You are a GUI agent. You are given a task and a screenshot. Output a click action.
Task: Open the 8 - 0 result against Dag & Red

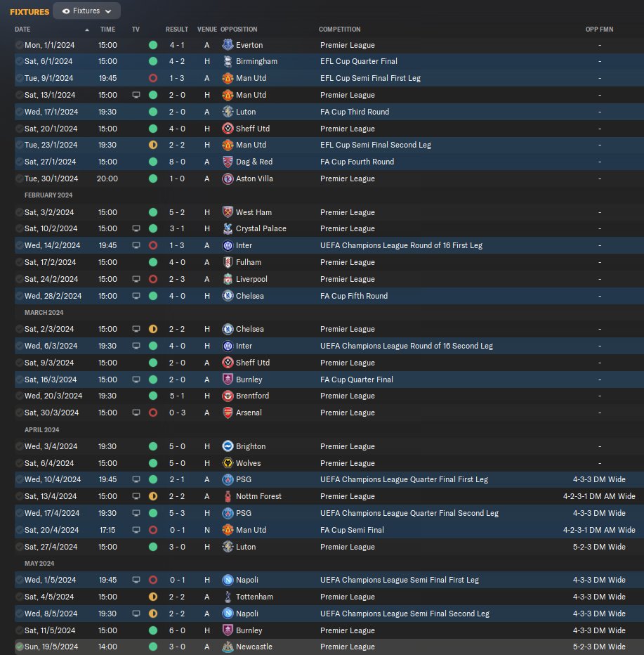[177, 162]
